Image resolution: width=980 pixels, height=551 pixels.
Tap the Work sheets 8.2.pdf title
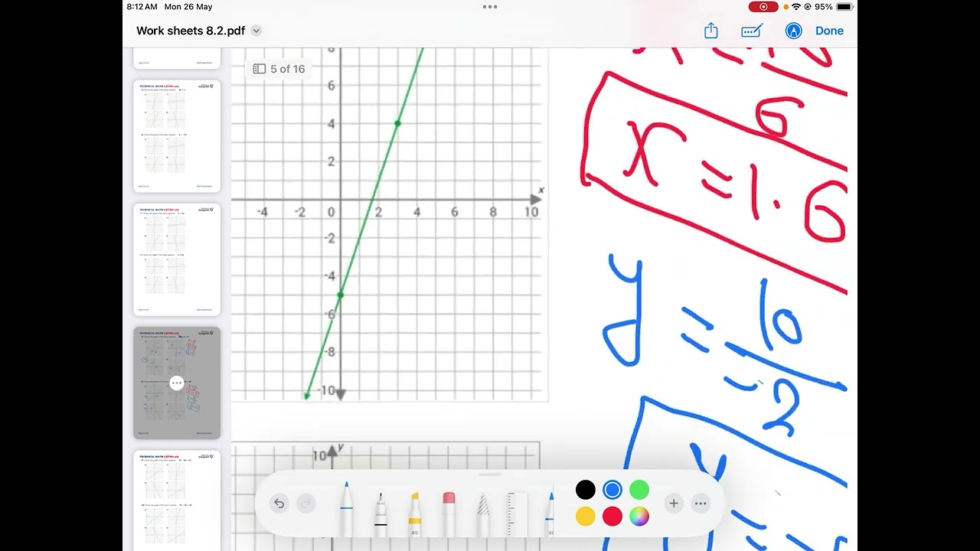pyautogui.click(x=191, y=31)
